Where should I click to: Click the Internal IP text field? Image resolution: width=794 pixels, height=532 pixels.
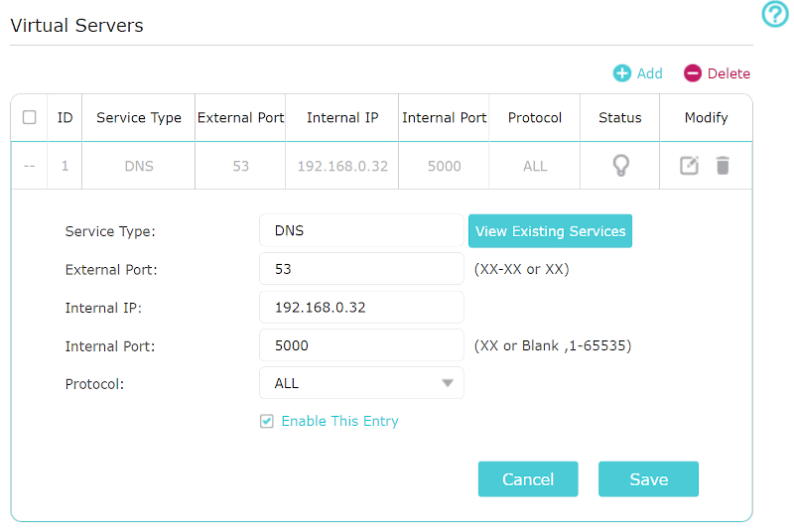pos(361,308)
